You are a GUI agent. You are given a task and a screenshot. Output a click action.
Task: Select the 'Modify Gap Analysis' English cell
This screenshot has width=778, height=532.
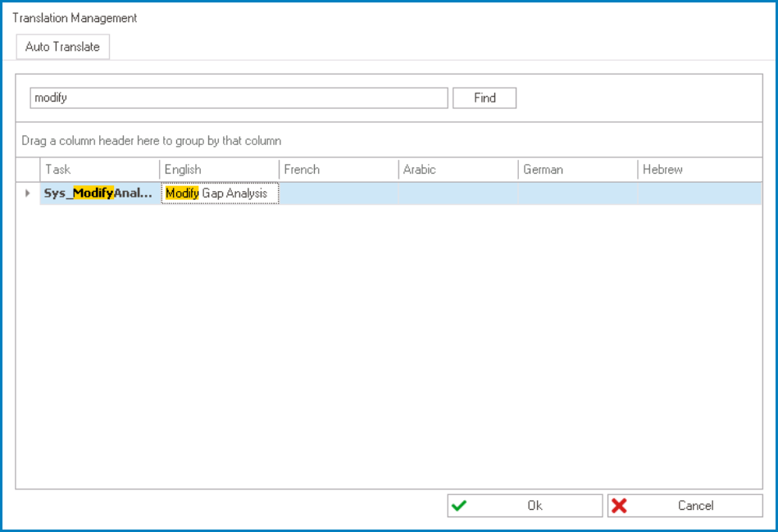pyautogui.click(x=220, y=193)
